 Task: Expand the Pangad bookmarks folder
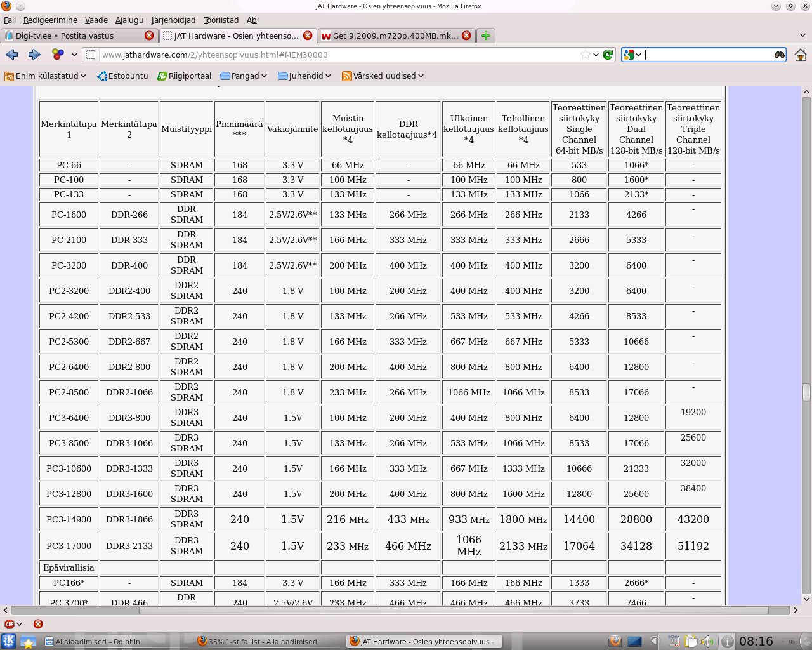[244, 76]
